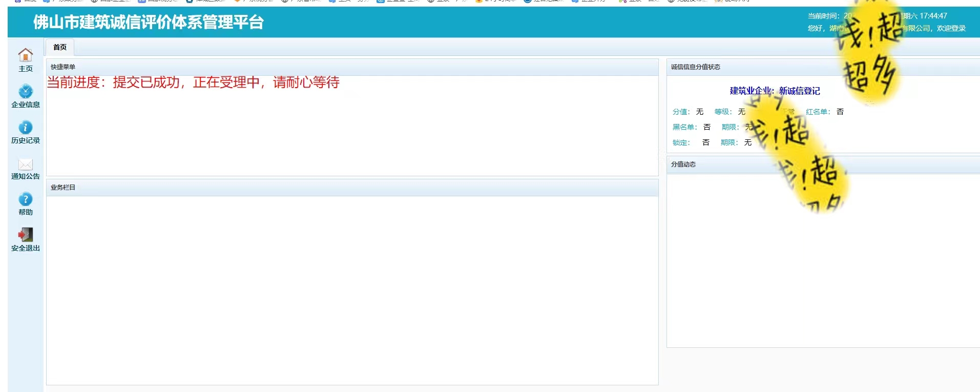The width and height of the screenshot is (980, 392).
Task: Click the 当前时间 clock in the header
Action: pyautogui.click(x=878, y=16)
